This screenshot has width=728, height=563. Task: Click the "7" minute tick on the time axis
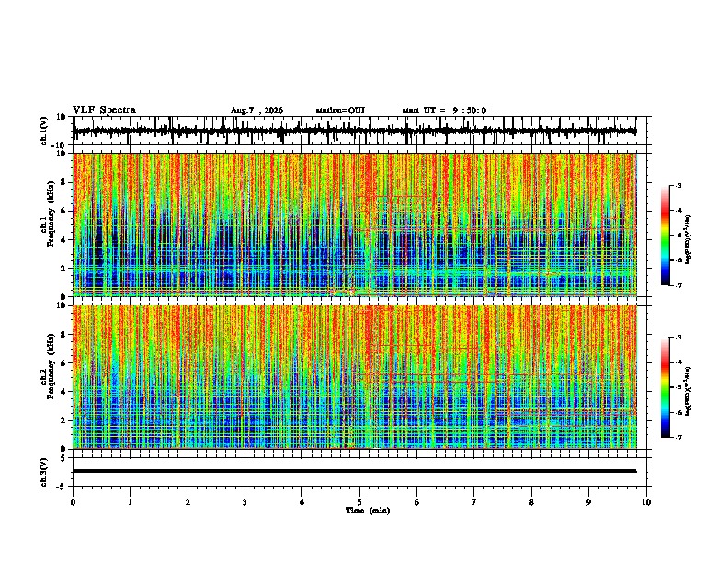(x=474, y=502)
